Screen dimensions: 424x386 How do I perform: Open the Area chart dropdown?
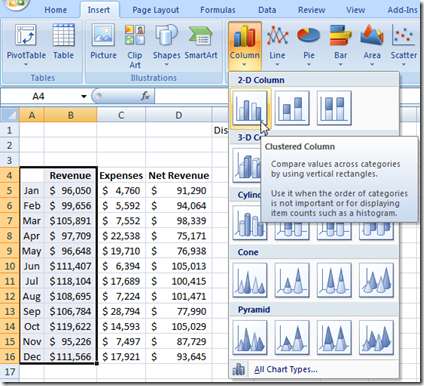pyautogui.click(x=372, y=45)
